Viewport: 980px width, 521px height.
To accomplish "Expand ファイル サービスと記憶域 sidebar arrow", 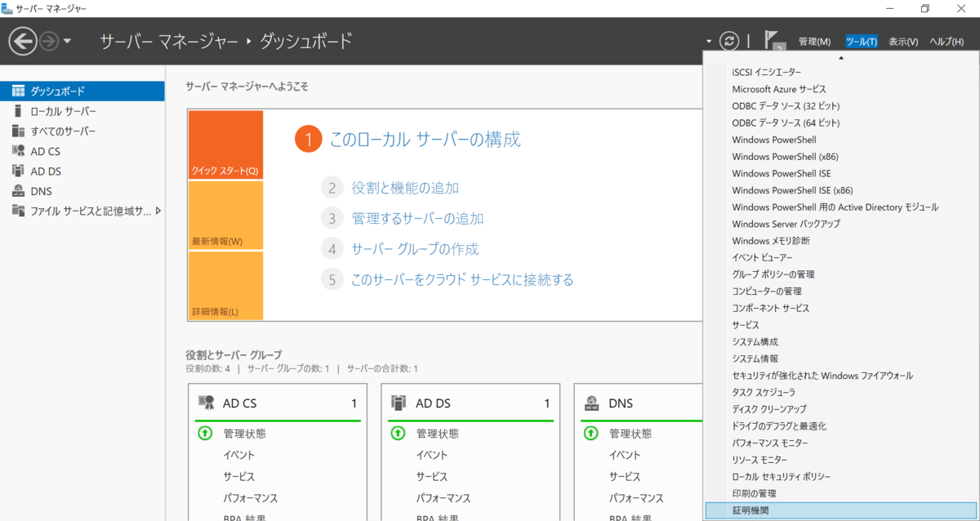I will 158,211.
